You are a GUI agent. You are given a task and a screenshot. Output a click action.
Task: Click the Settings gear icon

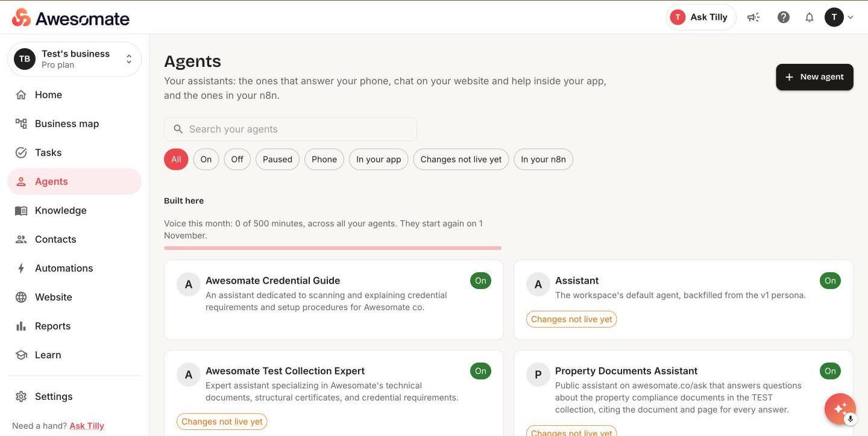tap(21, 396)
